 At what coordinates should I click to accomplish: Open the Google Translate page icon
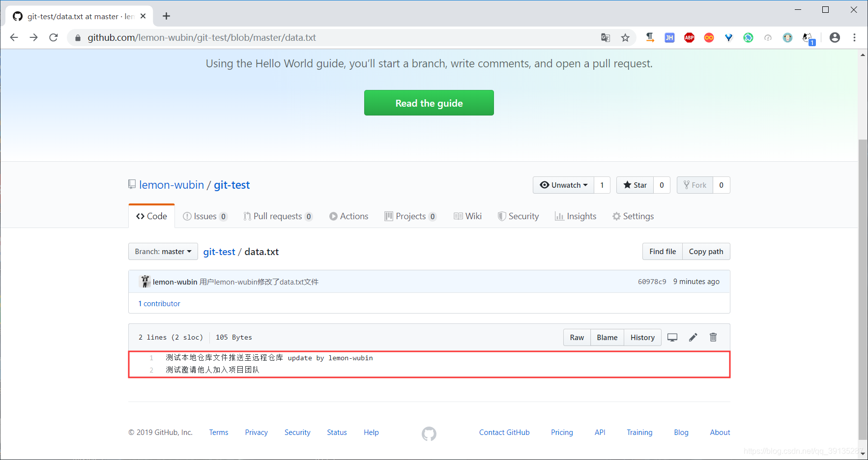[606, 38]
